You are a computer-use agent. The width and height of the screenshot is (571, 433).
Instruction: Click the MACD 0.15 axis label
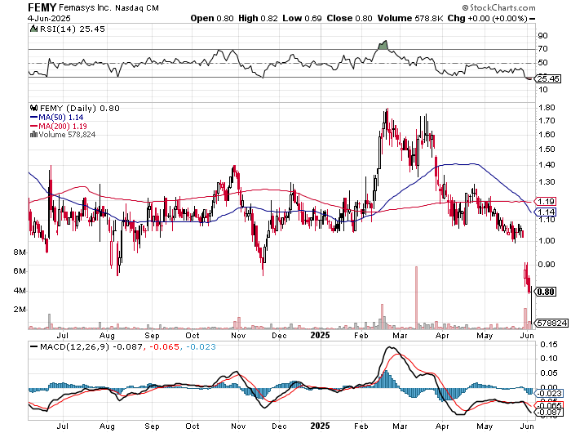[x=548, y=344]
